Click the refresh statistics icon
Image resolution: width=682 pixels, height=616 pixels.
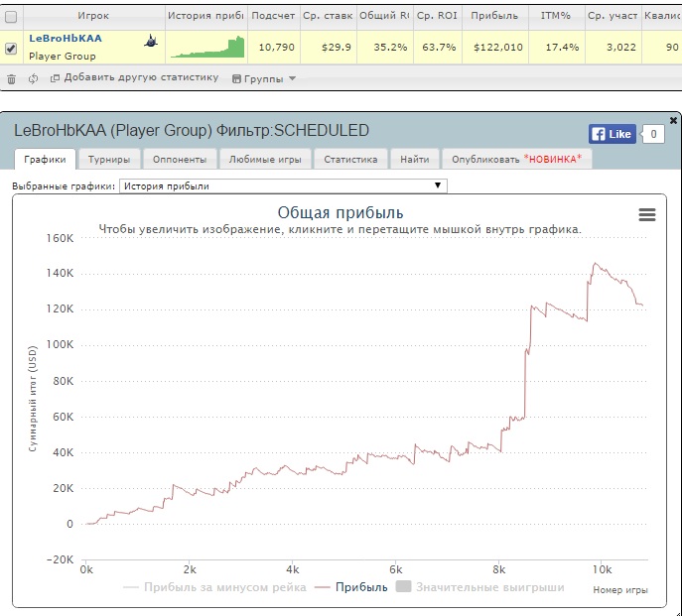click(x=33, y=78)
